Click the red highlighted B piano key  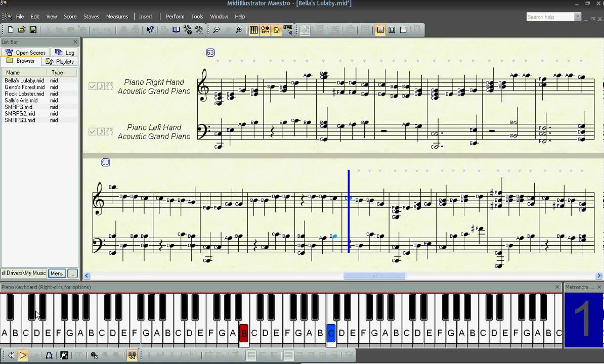(243, 333)
